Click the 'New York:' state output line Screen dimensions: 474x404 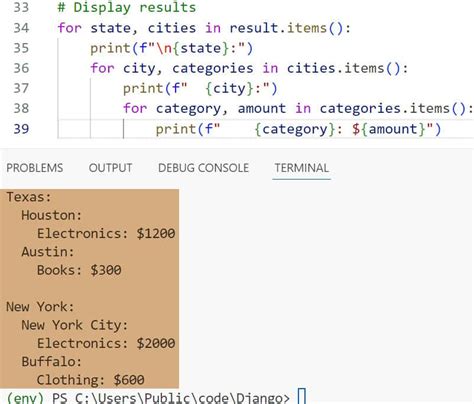pos(40,307)
